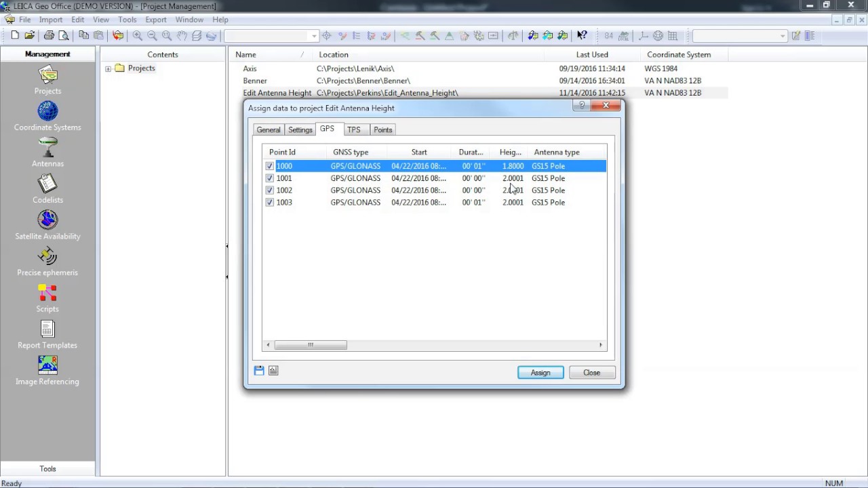This screenshot has width=868, height=488.
Task: Switch to the Points tab
Action: [x=383, y=129]
